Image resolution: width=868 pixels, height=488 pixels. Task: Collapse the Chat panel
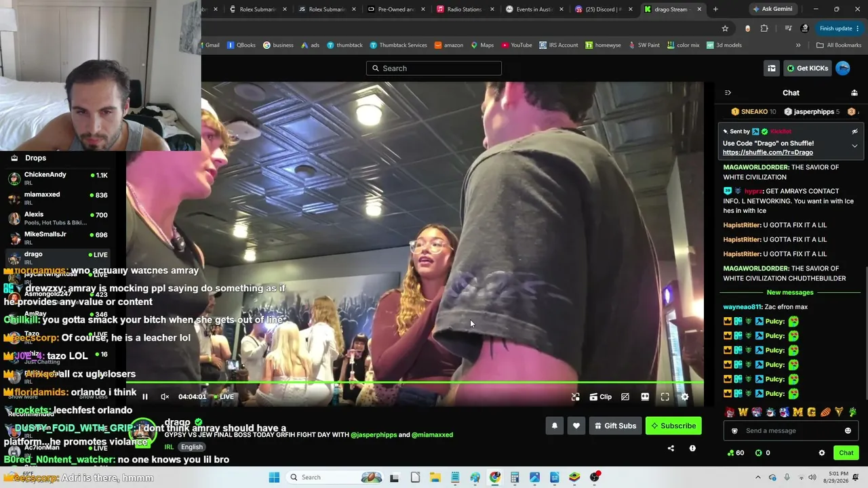728,93
